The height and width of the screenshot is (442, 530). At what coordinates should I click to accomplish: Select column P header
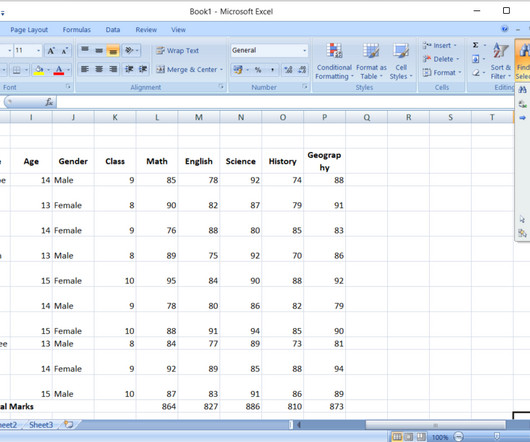[324, 117]
